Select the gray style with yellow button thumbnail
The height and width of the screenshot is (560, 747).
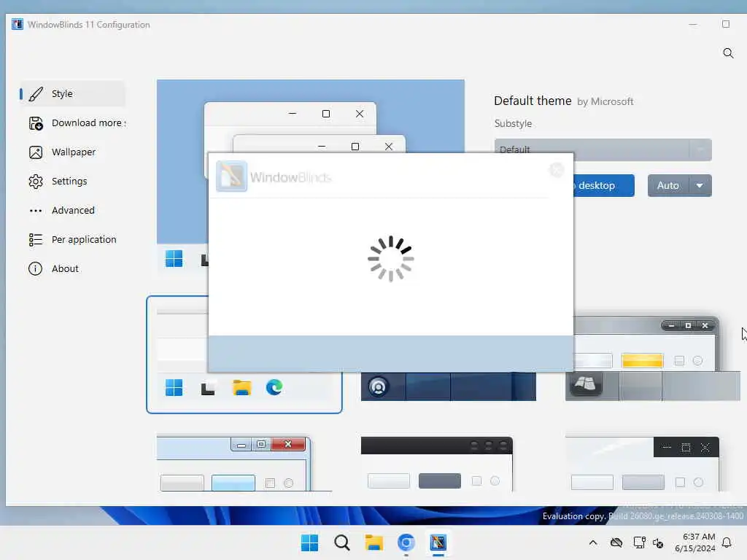653,359
